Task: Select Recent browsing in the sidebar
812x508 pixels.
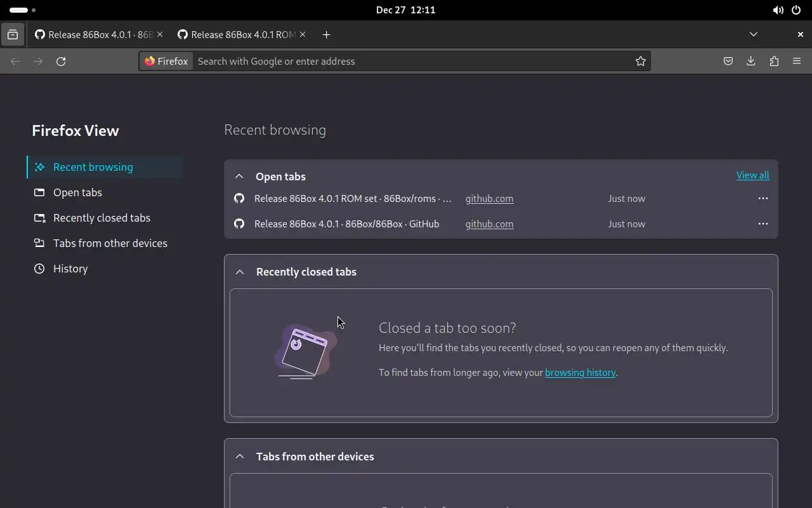Action: (105, 167)
